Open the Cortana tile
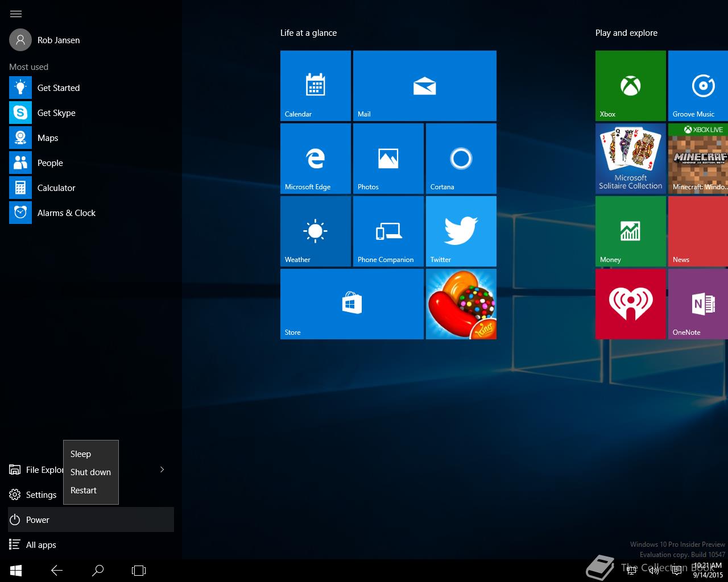 [461, 159]
